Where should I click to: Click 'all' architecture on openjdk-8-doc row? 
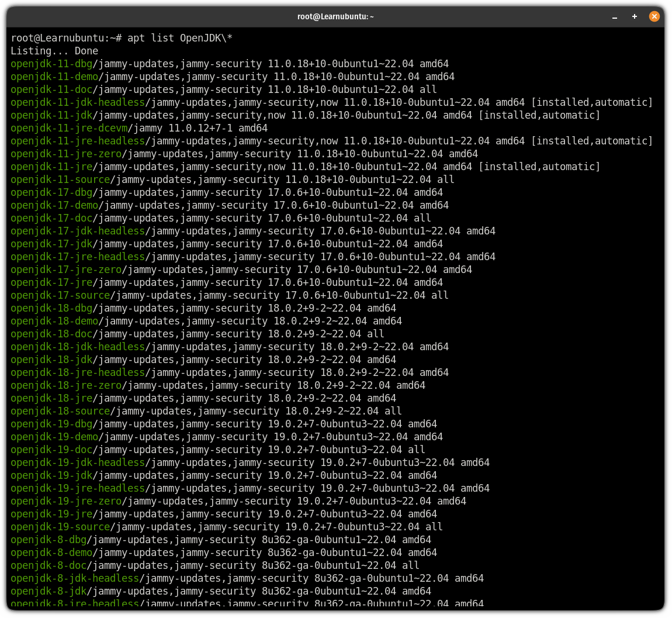click(411, 566)
